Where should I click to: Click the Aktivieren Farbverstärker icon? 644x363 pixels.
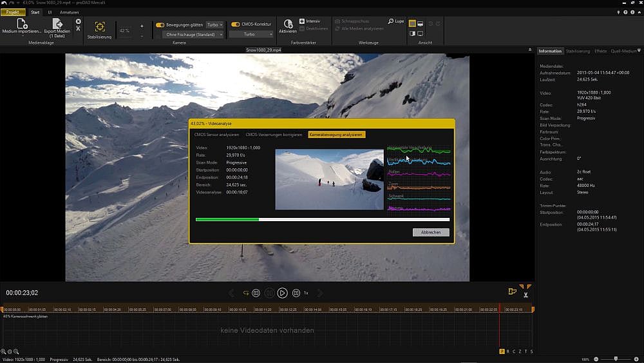coord(288,24)
